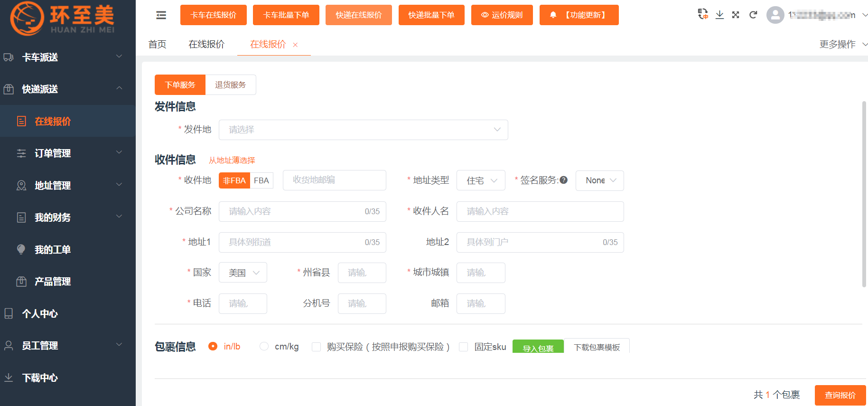Click the signature service help icon
Viewport: 868px width, 406px height.
[564, 180]
